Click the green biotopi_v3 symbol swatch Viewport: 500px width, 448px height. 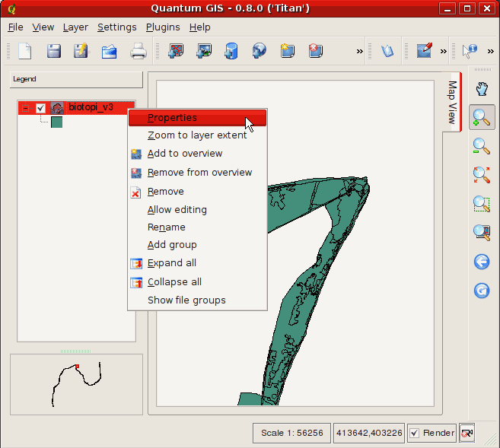point(57,122)
